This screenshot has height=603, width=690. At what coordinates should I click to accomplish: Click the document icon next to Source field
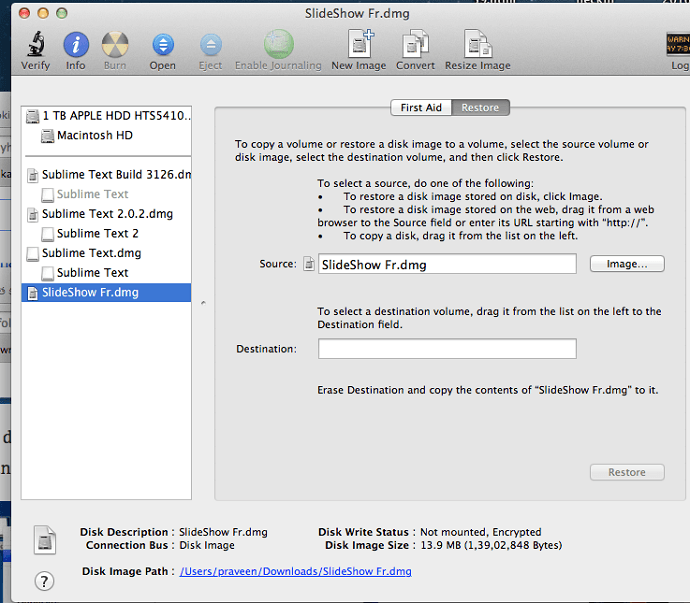tap(309, 264)
